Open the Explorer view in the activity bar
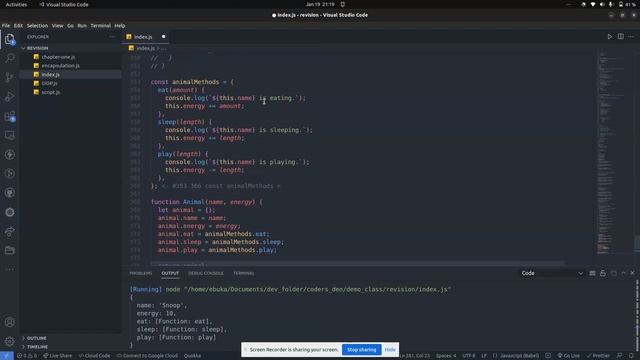This screenshot has width=640, height=360. [9, 39]
